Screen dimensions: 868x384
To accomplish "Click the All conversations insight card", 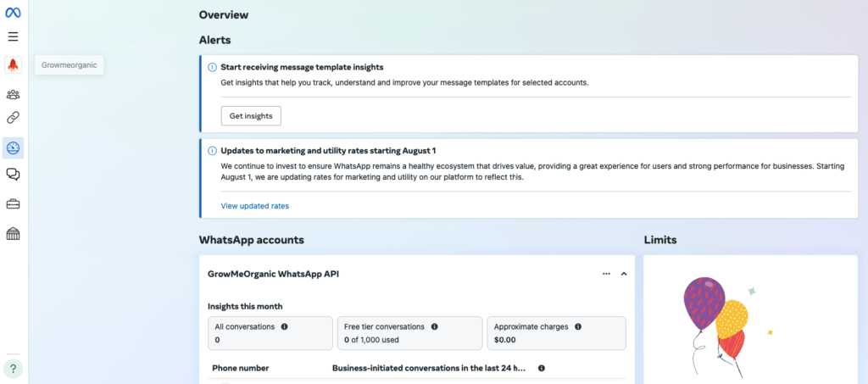I will point(270,333).
